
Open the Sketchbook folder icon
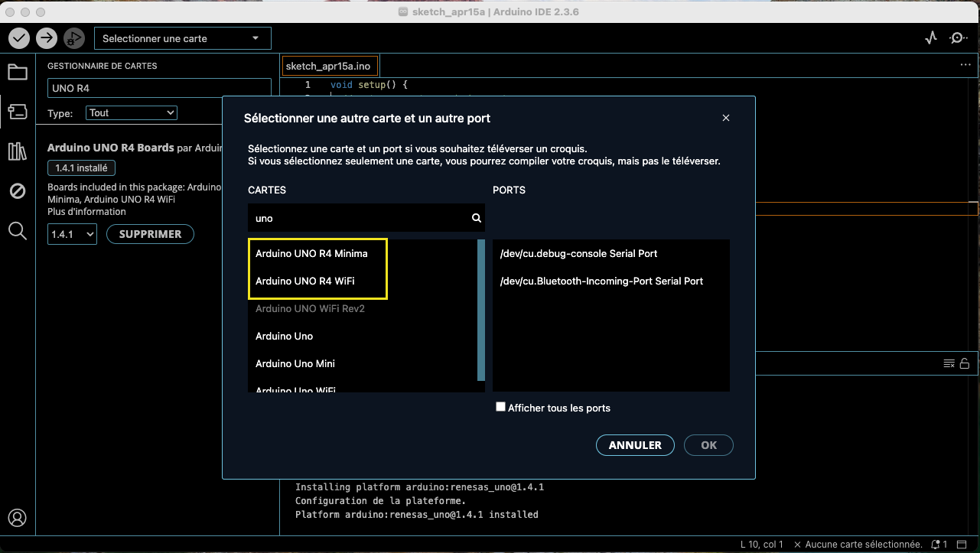pos(18,73)
